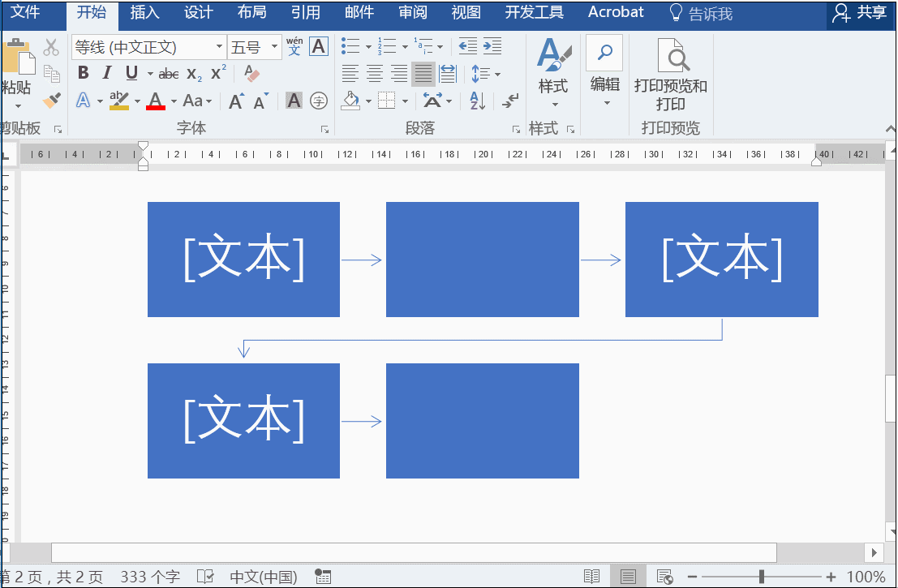Click the zoom out minus button

point(693,577)
